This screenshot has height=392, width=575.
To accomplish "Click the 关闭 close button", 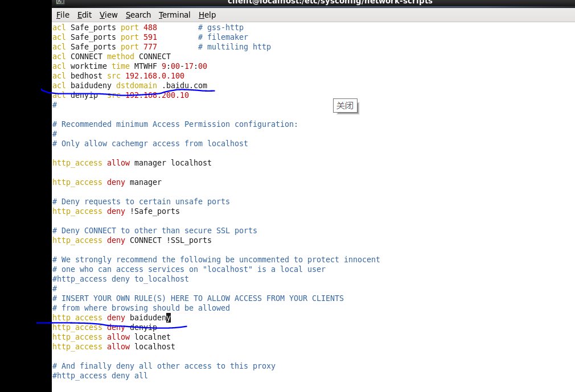I will coord(345,106).
